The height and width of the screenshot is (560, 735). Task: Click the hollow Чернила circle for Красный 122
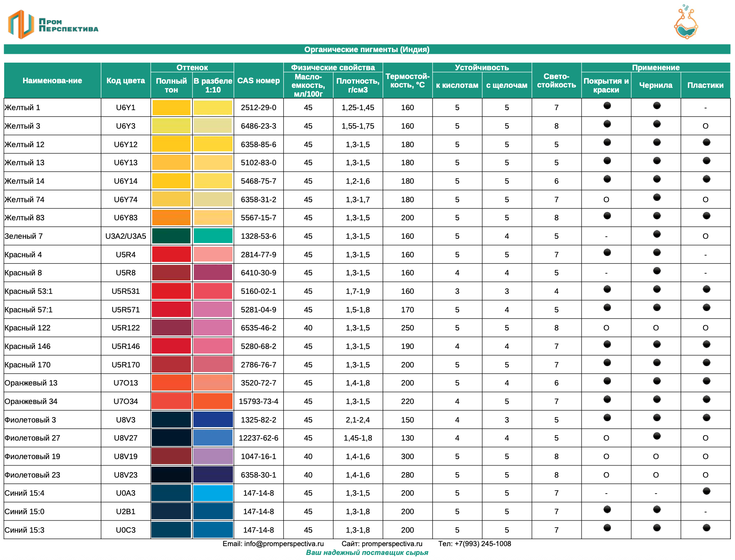click(x=656, y=328)
